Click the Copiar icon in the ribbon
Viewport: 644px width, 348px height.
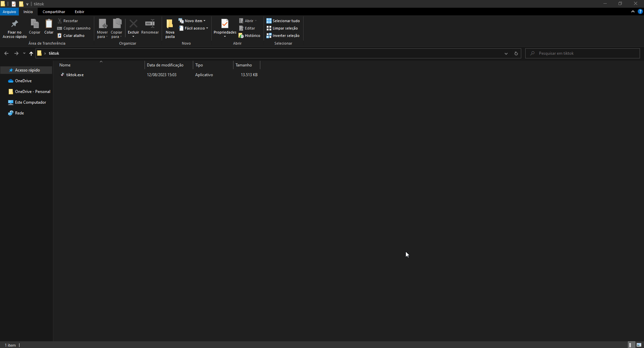pyautogui.click(x=35, y=24)
